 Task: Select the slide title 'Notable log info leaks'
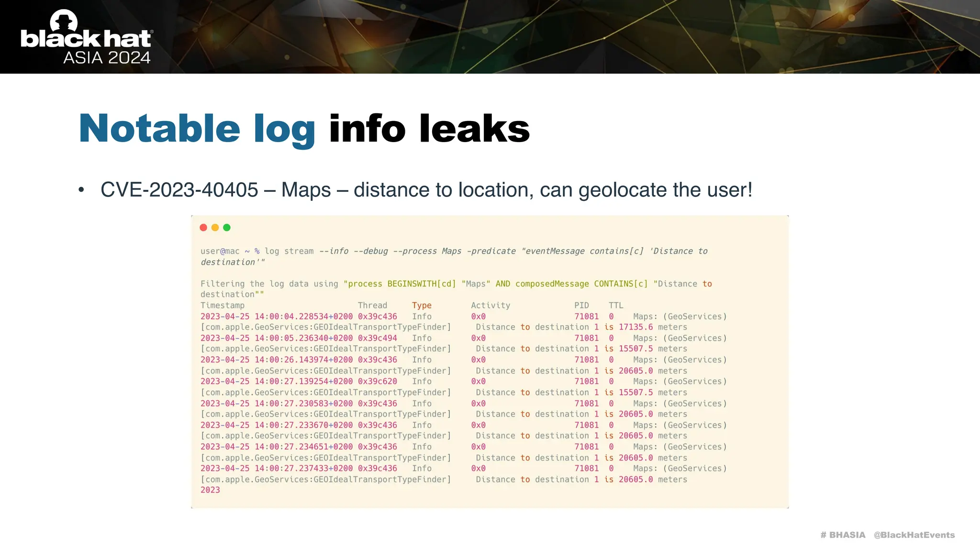pos(304,129)
